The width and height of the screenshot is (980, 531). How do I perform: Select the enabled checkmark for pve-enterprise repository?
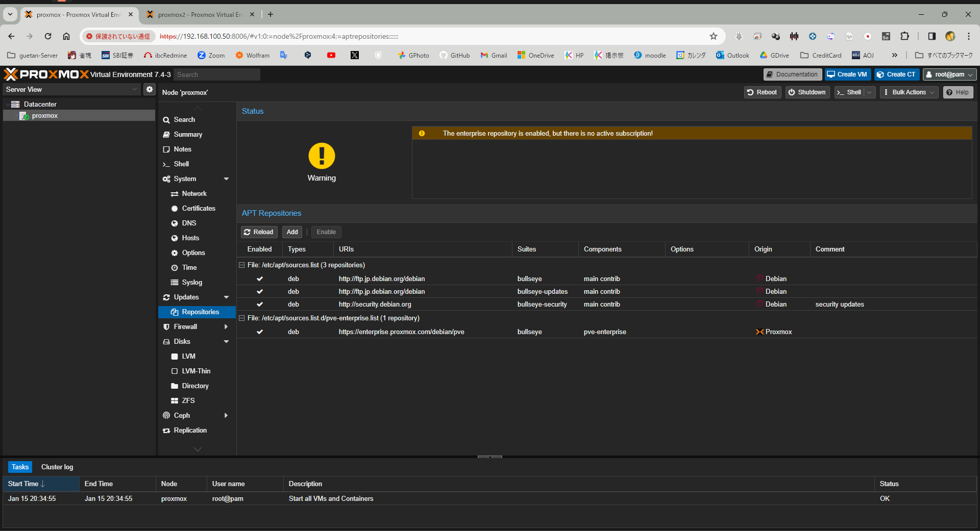260,332
